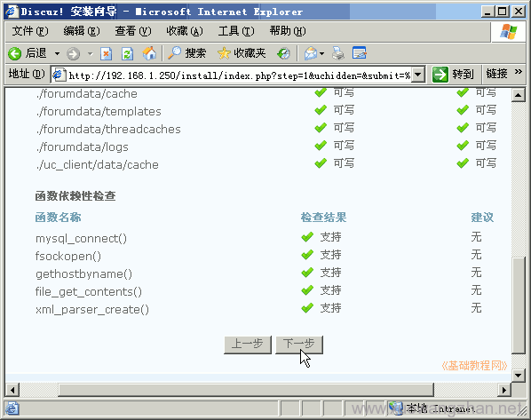Image resolution: width=531 pixels, height=420 pixels.
Task: Click the gethostbyname() function name
Action: point(83,274)
